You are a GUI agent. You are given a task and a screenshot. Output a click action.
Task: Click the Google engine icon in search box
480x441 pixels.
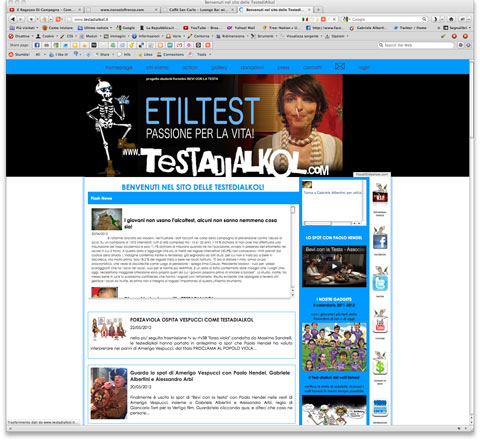[346, 19]
